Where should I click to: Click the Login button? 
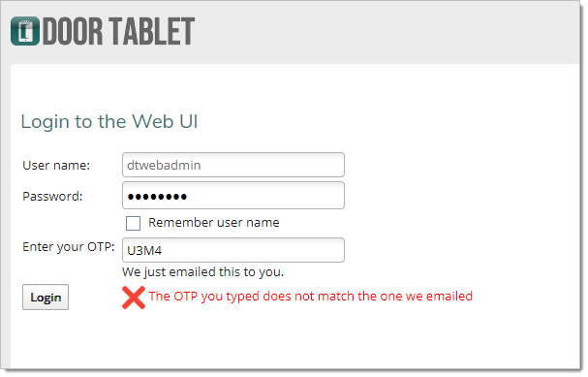tap(46, 298)
